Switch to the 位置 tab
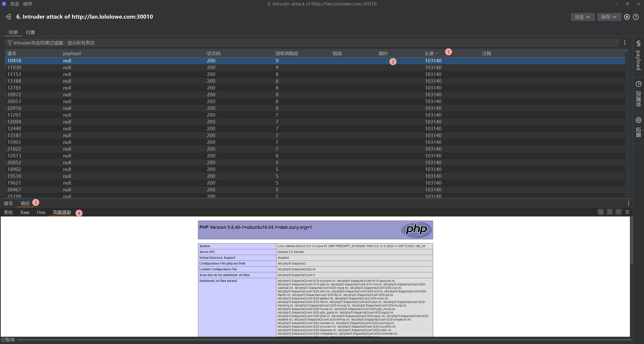 (x=30, y=32)
